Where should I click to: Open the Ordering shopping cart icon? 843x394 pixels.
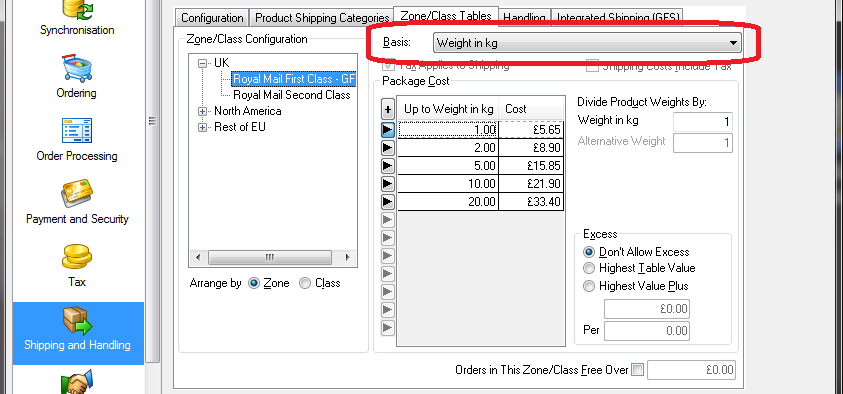pos(77,68)
